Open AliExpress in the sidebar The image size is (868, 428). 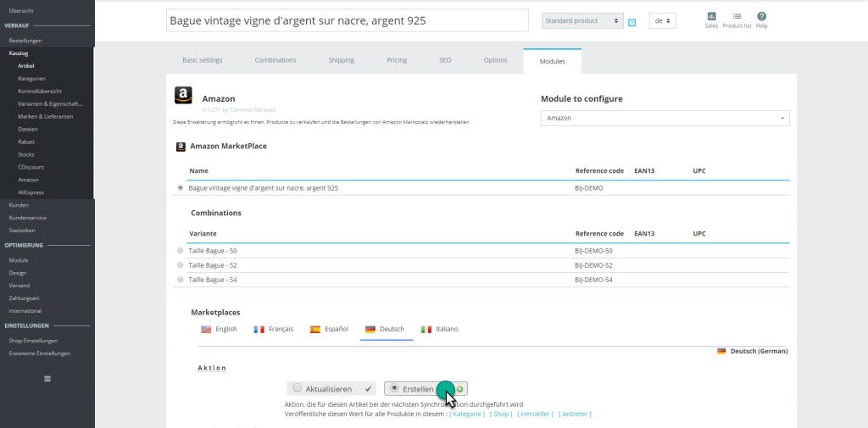click(x=31, y=192)
